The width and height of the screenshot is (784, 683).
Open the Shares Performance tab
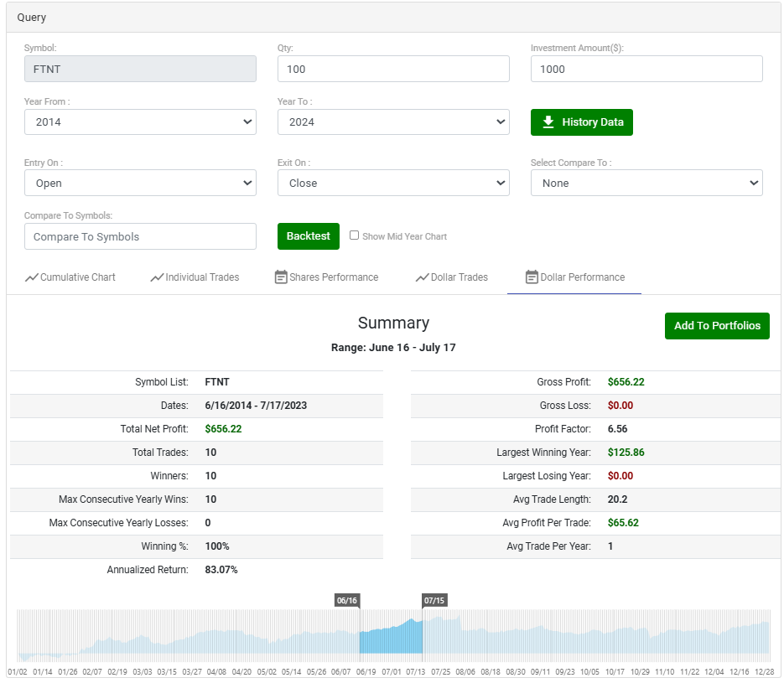click(x=326, y=277)
